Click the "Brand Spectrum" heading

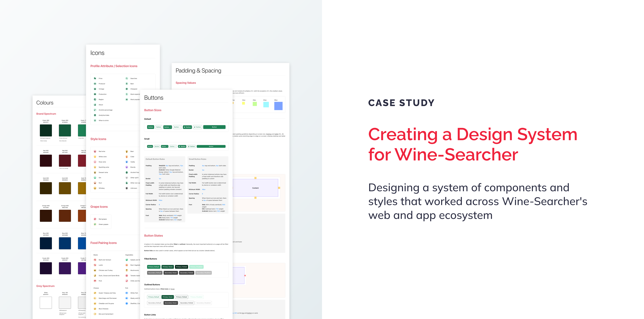click(46, 114)
